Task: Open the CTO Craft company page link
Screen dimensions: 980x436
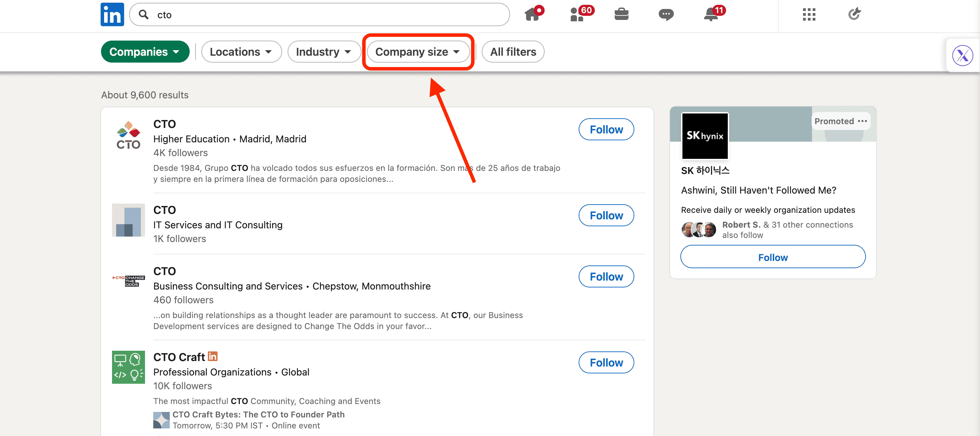Action: tap(179, 357)
